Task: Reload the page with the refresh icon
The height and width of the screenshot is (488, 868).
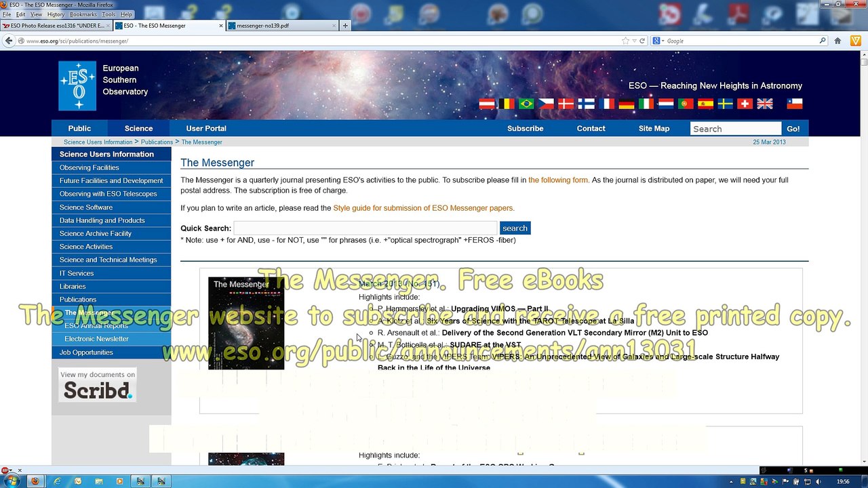Action: point(642,41)
